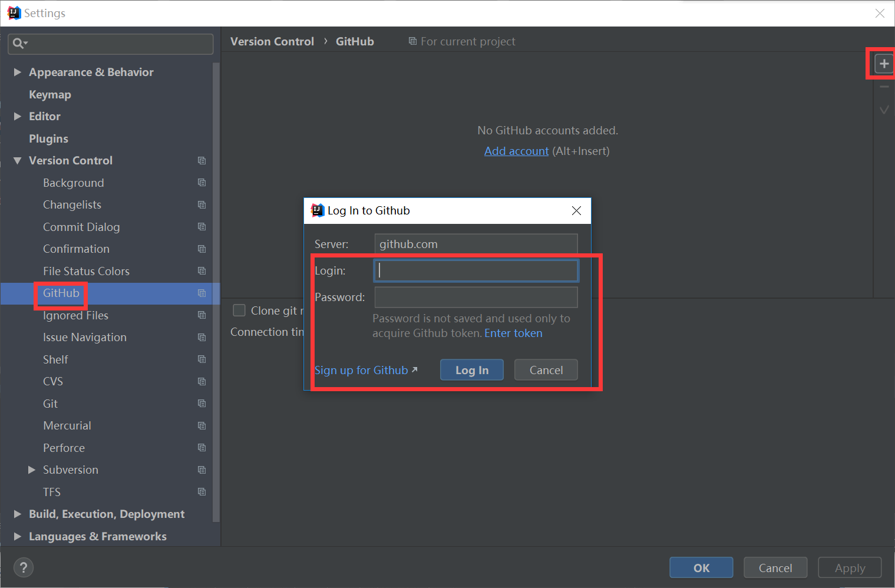This screenshot has width=895, height=588.
Task: Click project-level icon beside Background row
Action: tap(202, 183)
